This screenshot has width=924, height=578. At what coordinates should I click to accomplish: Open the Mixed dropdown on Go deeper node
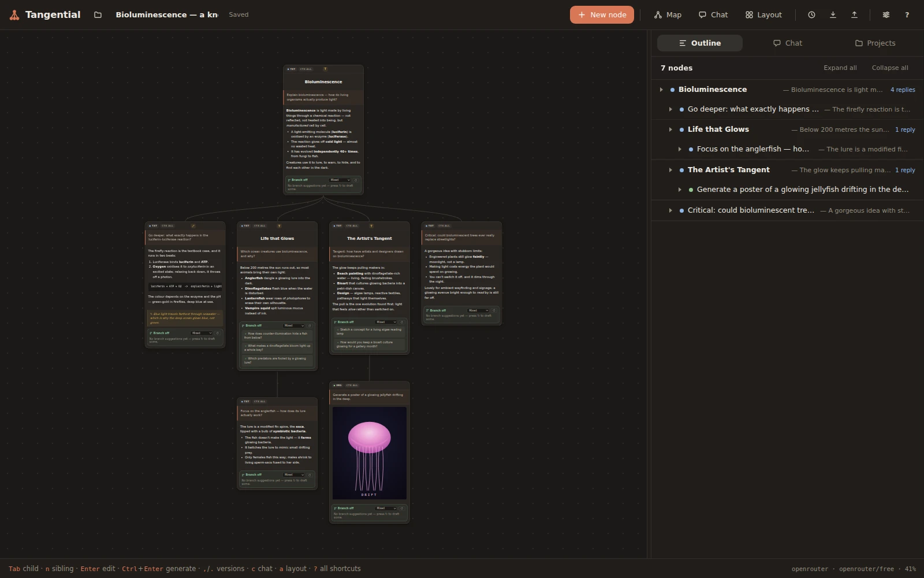click(x=202, y=333)
